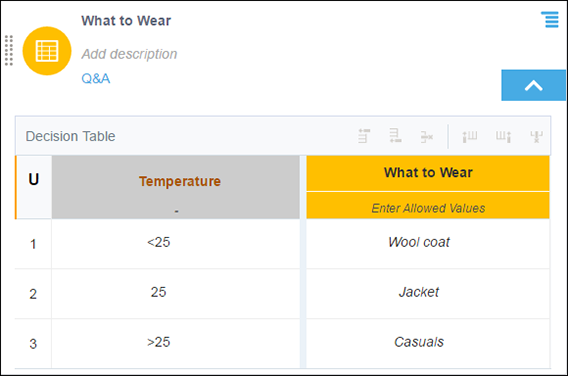The image size is (568, 376).
Task: Click the delete column toolbar icon
Action: pyautogui.click(x=536, y=137)
